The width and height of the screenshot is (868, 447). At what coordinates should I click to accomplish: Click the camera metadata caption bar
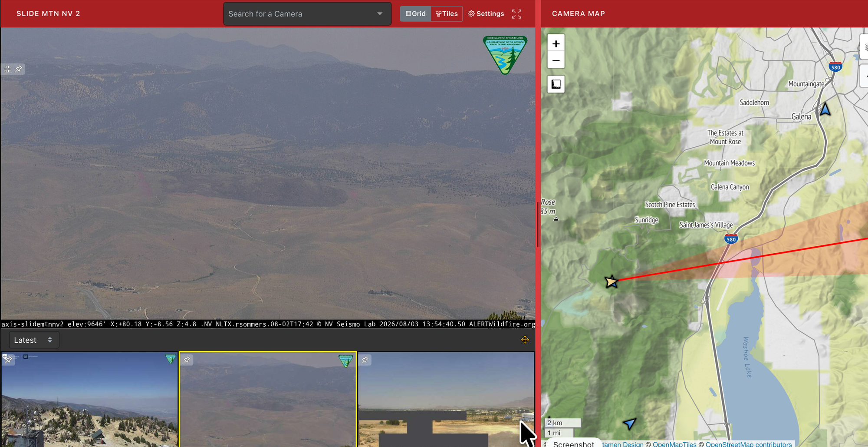[268, 324]
